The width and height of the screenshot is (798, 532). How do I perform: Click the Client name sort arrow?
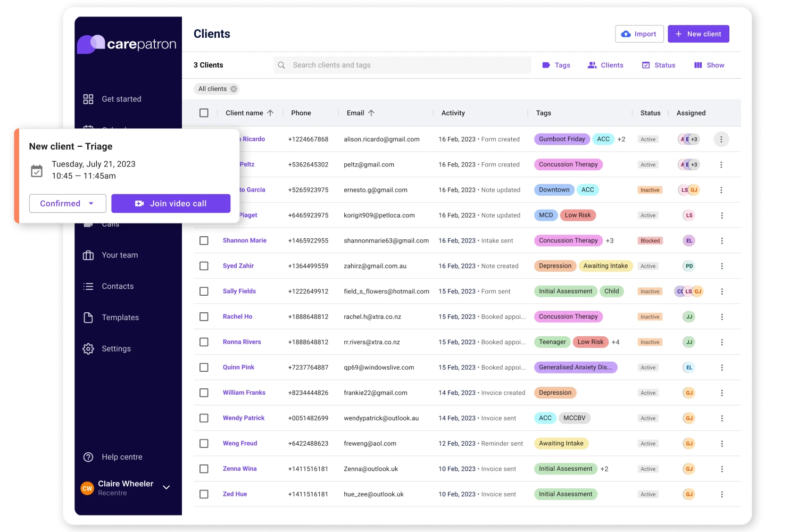(x=270, y=113)
